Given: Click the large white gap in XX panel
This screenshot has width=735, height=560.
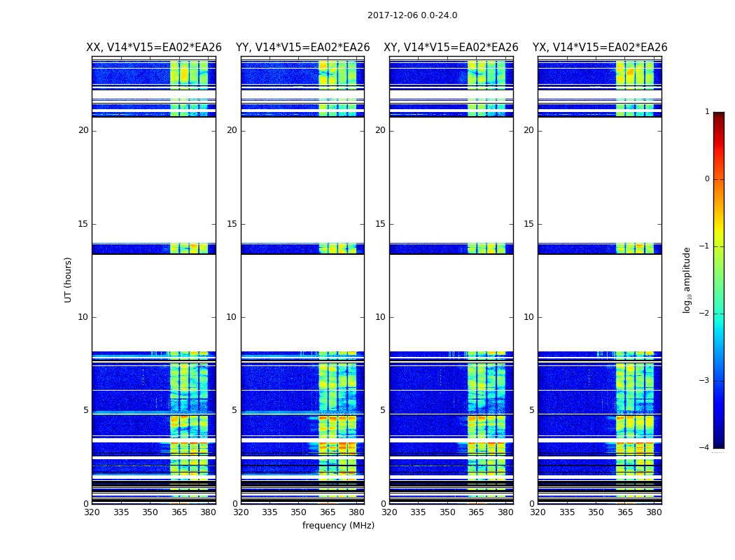Looking at the screenshot, I should pyautogui.click(x=154, y=180).
